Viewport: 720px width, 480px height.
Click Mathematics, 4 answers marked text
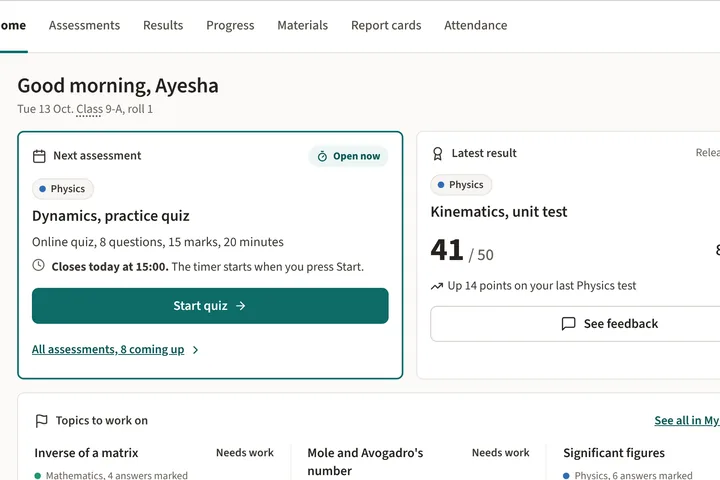[x=117, y=475]
